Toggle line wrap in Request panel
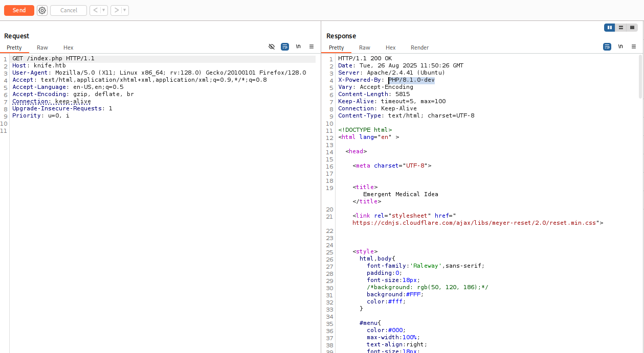Viewport: 644px width, 353px height. click(285, 46)
